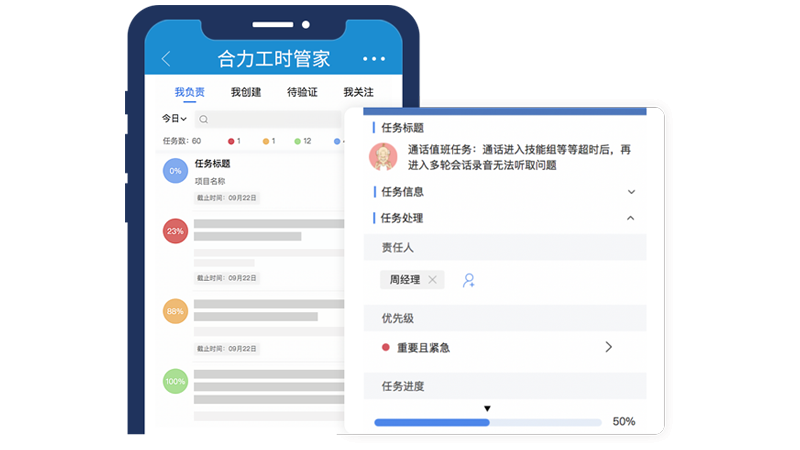Click the 88% progress circle
Screen dimensions: 800x450
point(175,311)
